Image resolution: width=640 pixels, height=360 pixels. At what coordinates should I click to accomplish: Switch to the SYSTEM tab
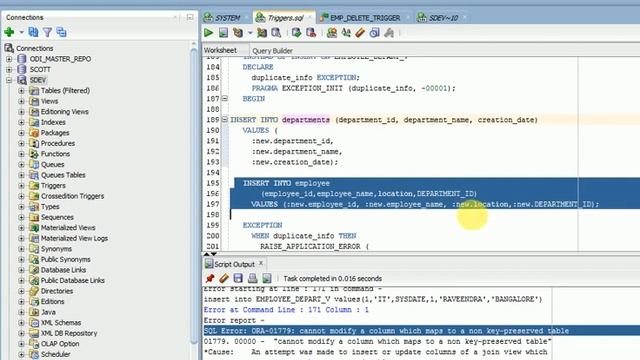pos(223,18)
